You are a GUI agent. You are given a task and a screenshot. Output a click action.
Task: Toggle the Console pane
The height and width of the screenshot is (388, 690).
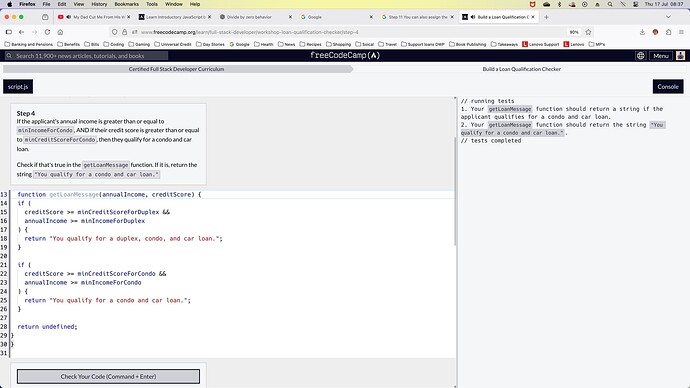(x=668, y=87)
